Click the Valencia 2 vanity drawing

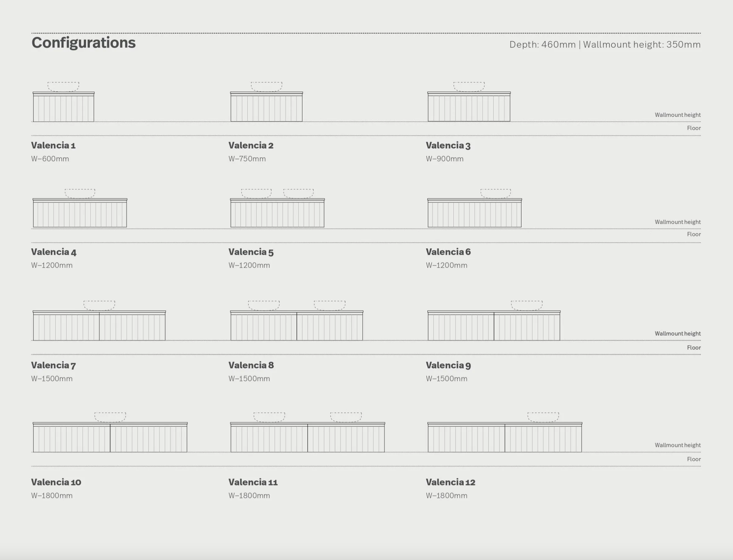point(266,107)
